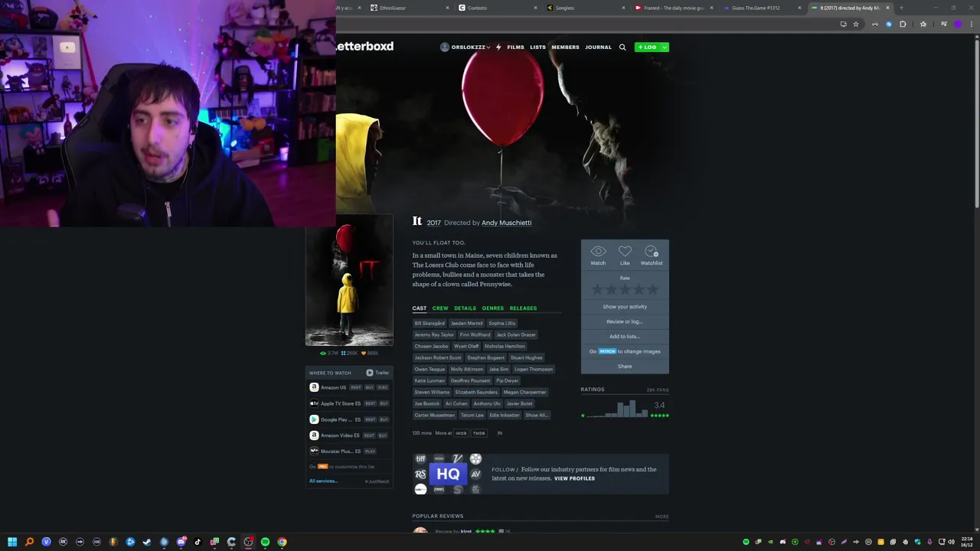Click the report flag icon

(500, 433)
